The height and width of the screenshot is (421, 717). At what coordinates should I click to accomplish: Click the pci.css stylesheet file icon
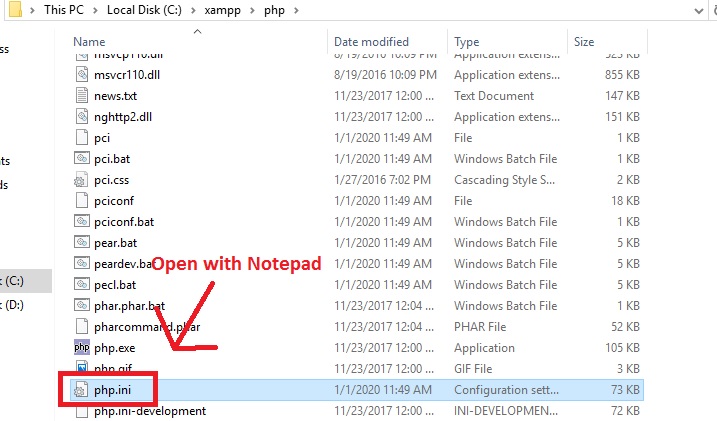pos(81,180)
